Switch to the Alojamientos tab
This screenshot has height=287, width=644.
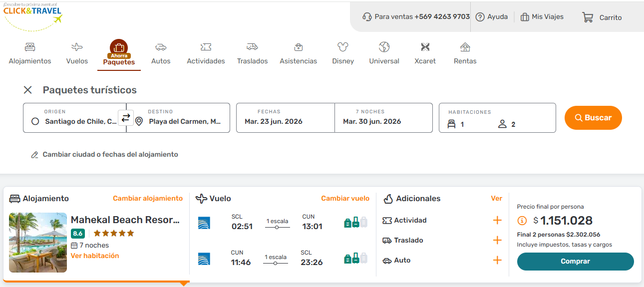[30, 54]
